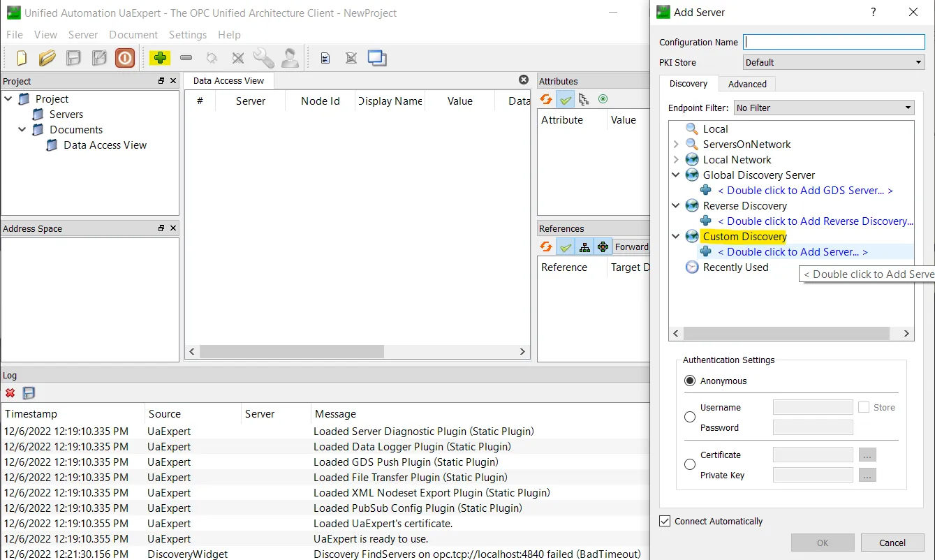Screen dimensions: 935x560
Task: Click the orange refresh icon in Attributes panel
Action: [546, 100]
